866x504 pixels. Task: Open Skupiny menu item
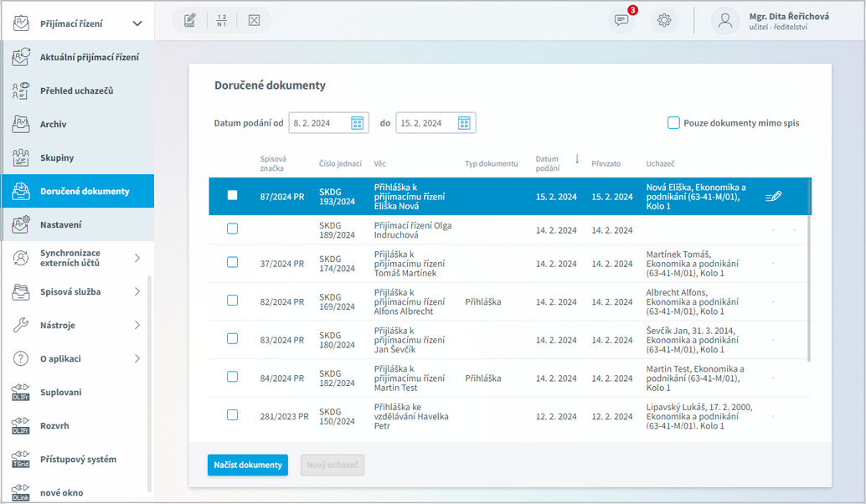(x=77, y=157)
